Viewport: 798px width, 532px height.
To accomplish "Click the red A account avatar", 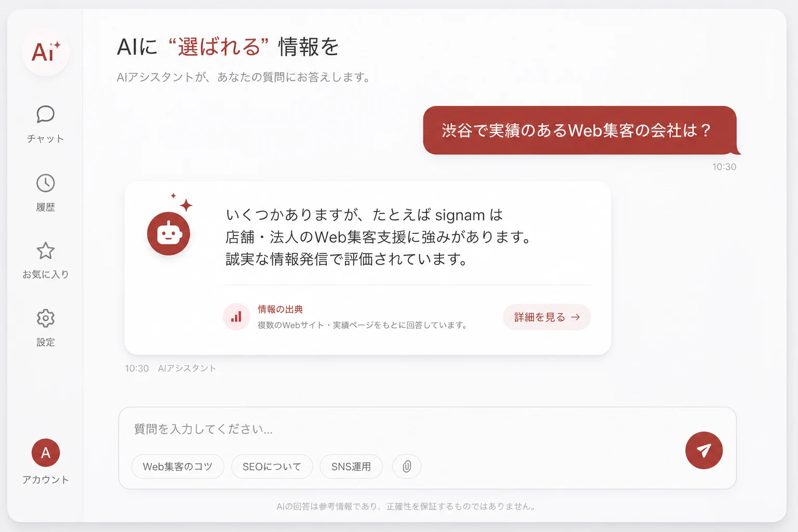I will (x=46, y=453).
